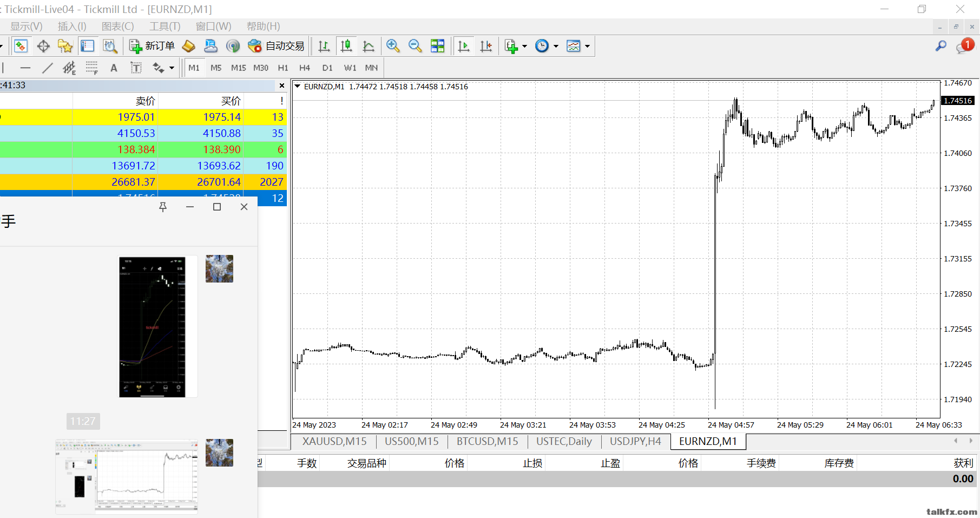Select MN timeframe

[371, 68]
